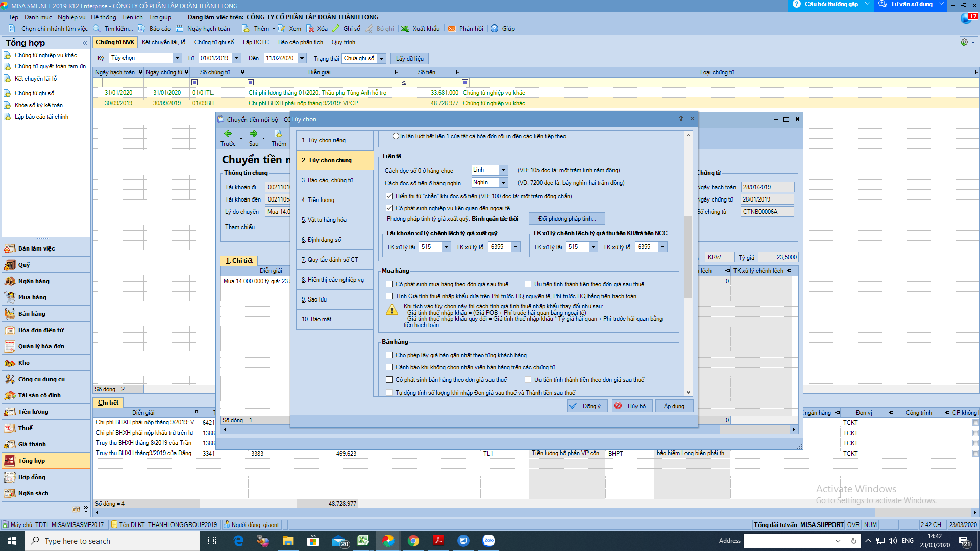This screenshot has width=980, height=551.
Task: Enable Có phát sinh mua hàng theo đơn giá sau thuế
Action: (x=389, y=284)
